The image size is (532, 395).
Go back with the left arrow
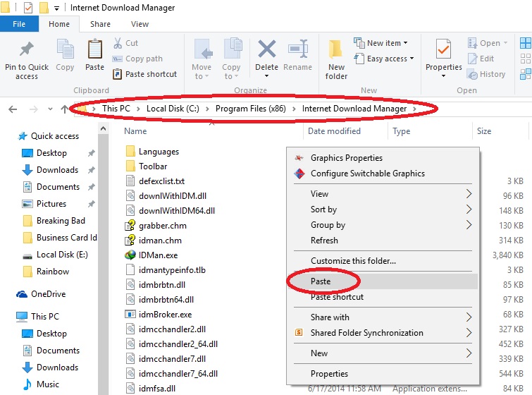click(13, 109)
